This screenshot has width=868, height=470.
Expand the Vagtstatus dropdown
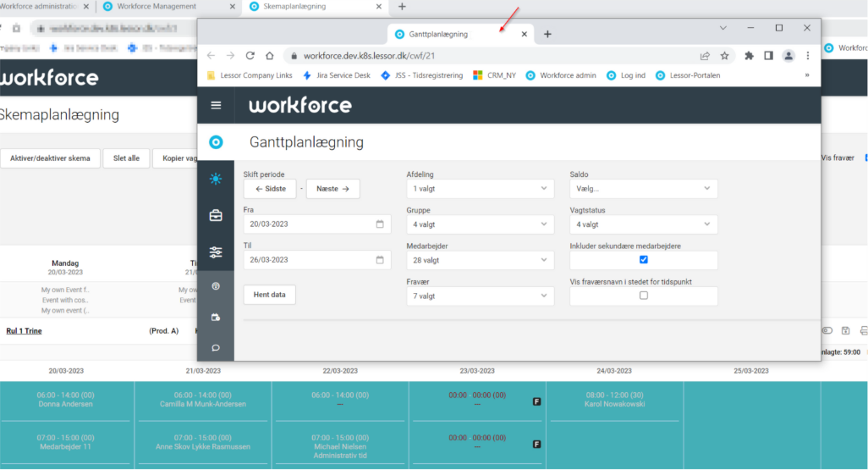tap(643, 224)
